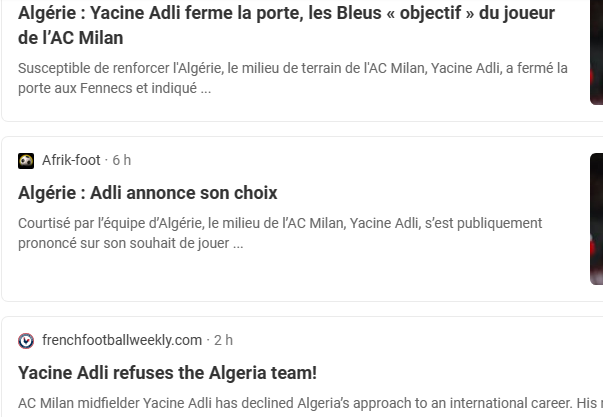Click snippet line 'porte aux Fennecs et indiqué'

coord(114,88)
